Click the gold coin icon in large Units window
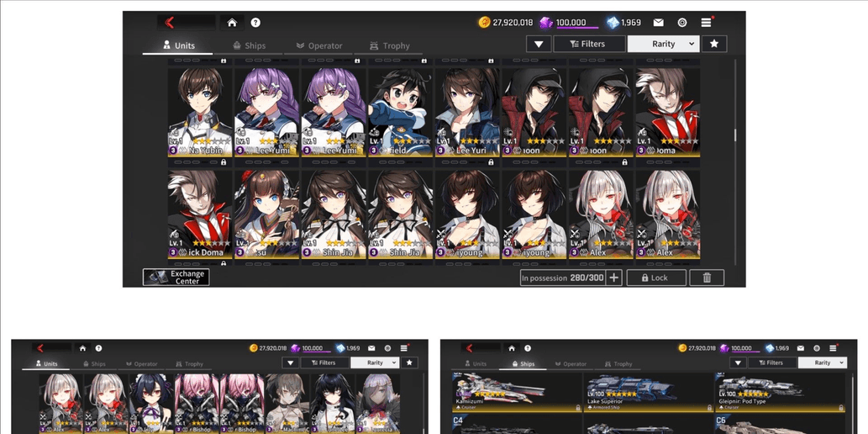868x434 pixels. point(484,23)
